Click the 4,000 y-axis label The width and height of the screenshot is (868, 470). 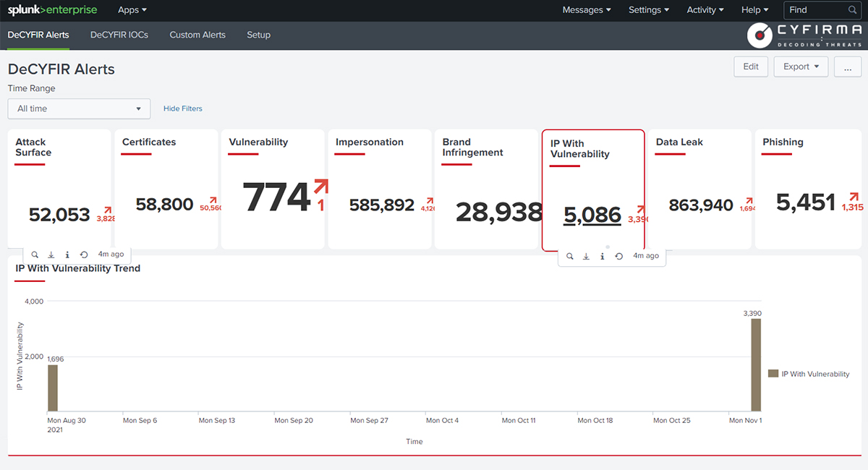coord(34,301)
